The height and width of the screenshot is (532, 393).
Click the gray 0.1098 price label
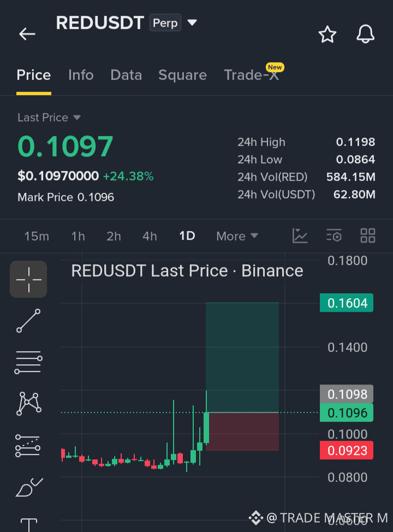347,394
